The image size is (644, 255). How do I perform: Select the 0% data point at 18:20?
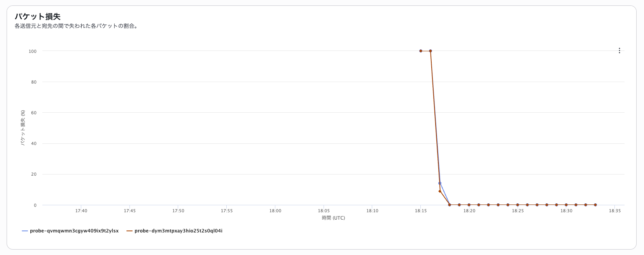[469, 205]
